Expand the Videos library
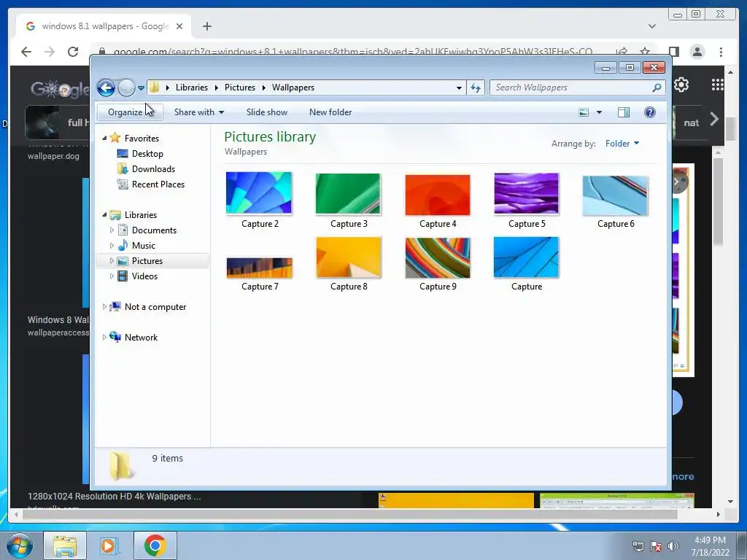 click(112, 276)
